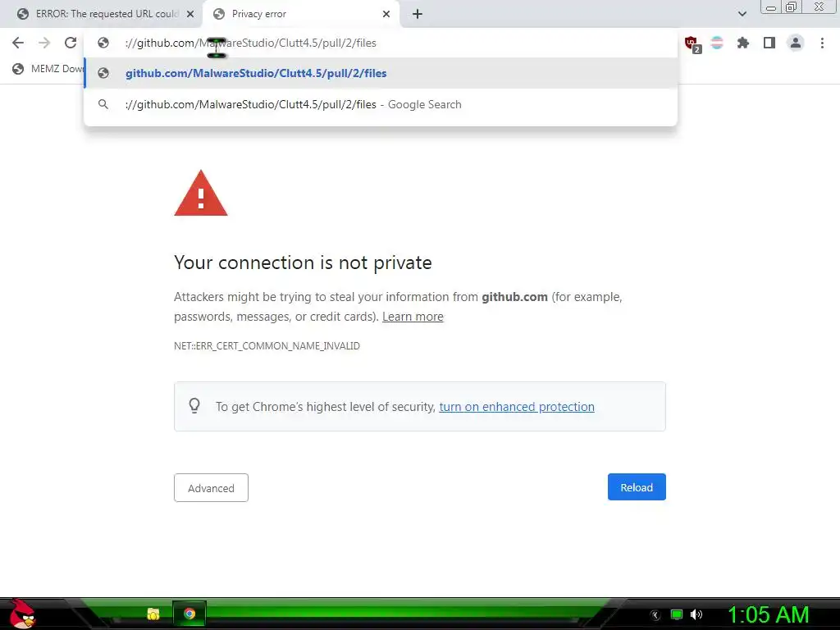Click the Chrome icon in the taskbar
Image resolution: width=840 pixels, height=630 pixels.
(x=189, y=614)
